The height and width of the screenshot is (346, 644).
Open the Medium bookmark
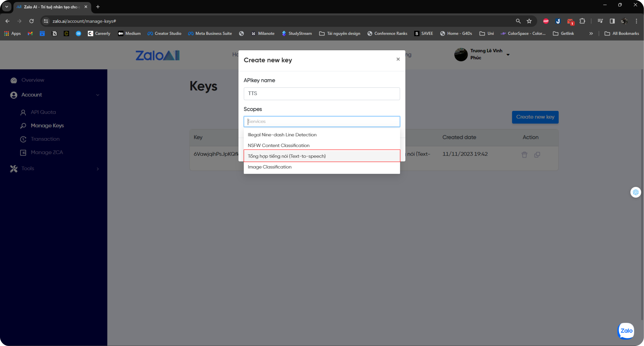pyautogui.click(x=129, y=34)
